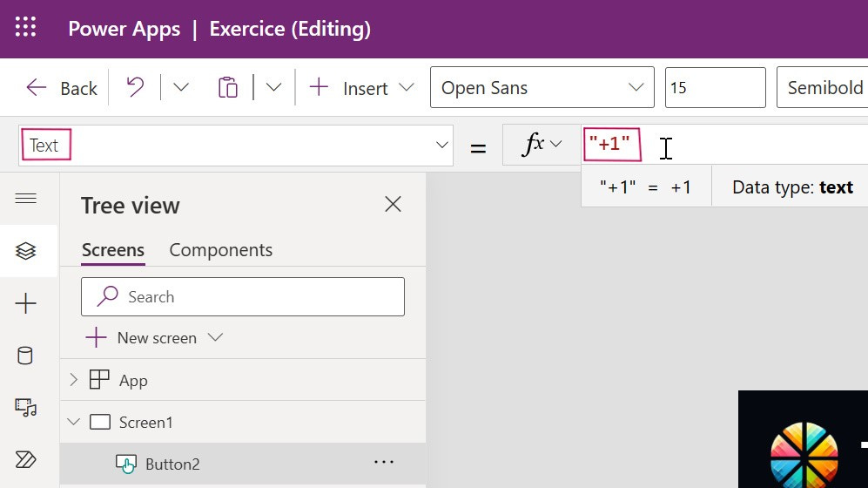Expand the Insert dropdown chevron
The image size is (868, 488).
(x=407, y=87)
